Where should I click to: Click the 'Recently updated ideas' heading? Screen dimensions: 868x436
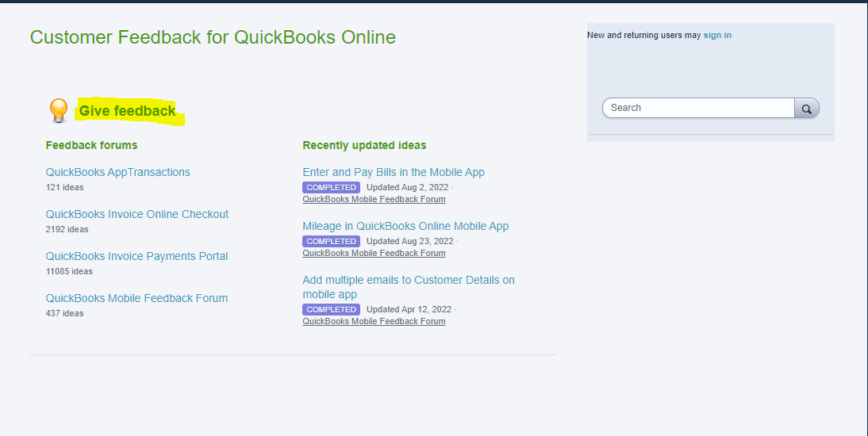tap(364, 145)
